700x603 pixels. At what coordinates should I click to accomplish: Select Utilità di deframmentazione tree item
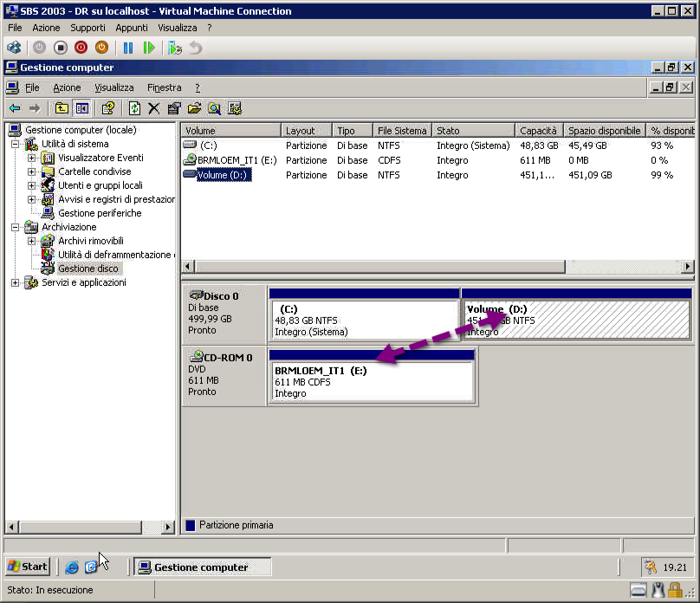116,255
